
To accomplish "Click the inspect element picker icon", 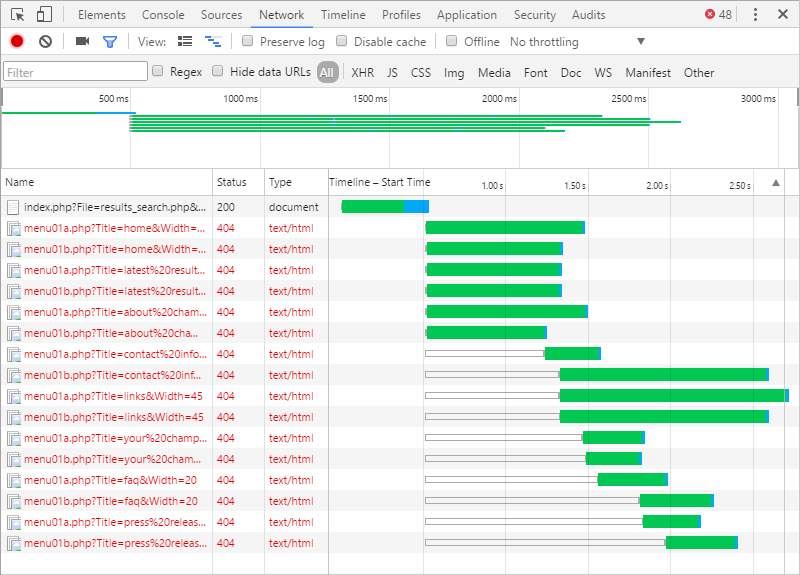I will [x=17, y=15].
